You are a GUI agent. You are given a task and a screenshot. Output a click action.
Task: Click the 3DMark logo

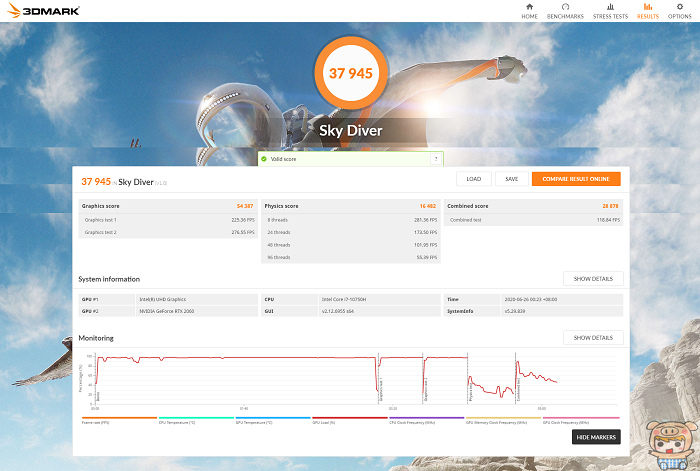pyautogui.click(x=43, y=10)
